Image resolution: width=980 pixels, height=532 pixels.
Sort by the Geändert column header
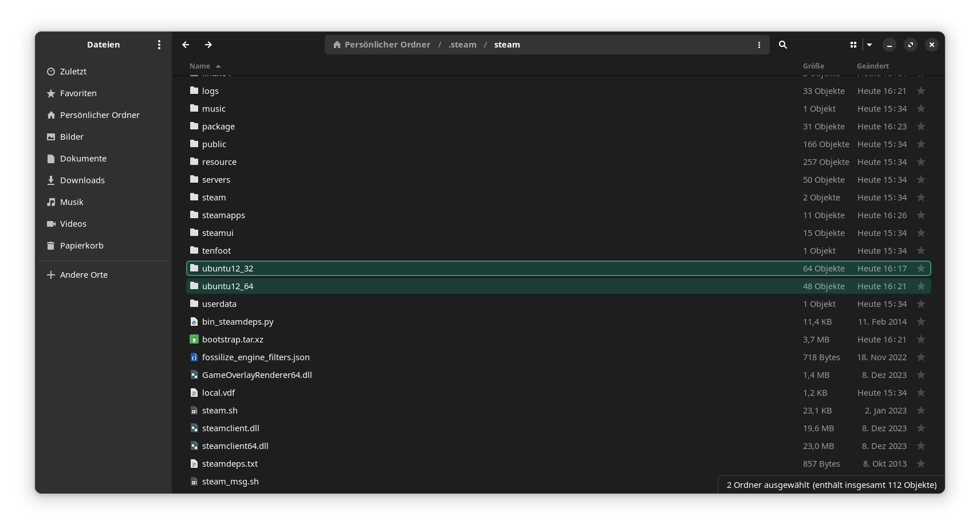pyautogui.click(x=873, y=66)
